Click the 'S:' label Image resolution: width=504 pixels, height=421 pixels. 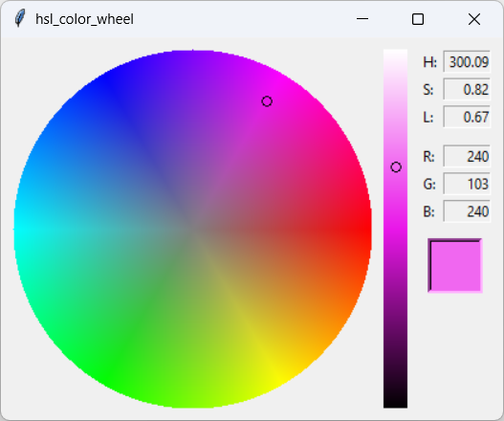pos(428,90)
